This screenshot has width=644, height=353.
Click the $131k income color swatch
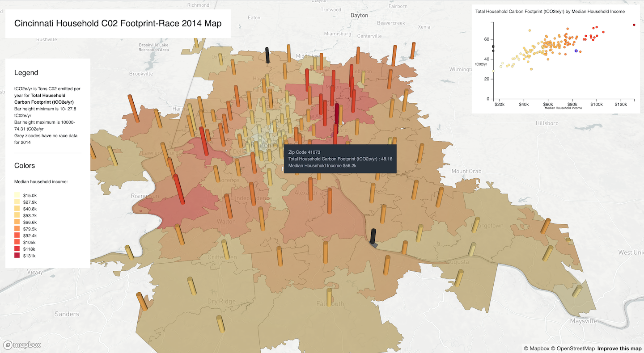[17, 256]
